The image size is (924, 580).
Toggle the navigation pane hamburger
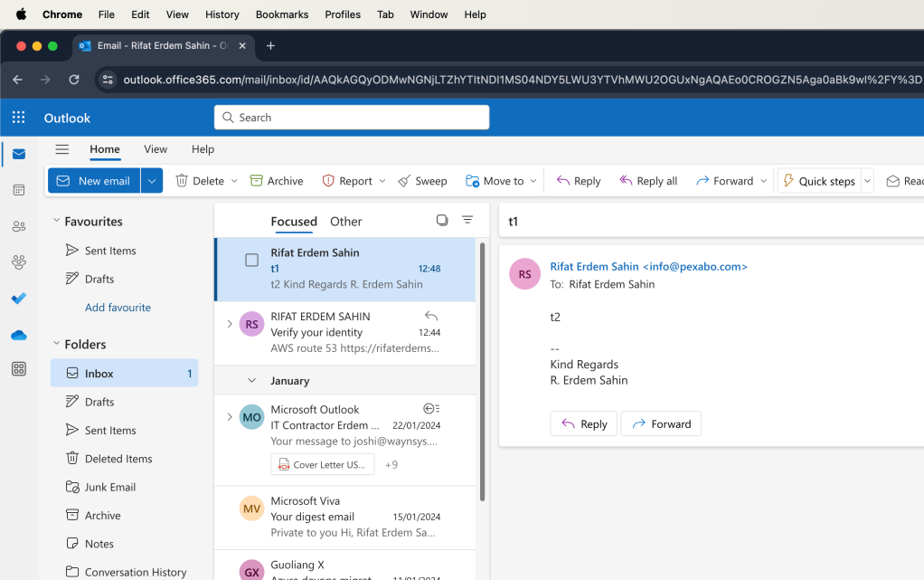[x=61, y=149]
